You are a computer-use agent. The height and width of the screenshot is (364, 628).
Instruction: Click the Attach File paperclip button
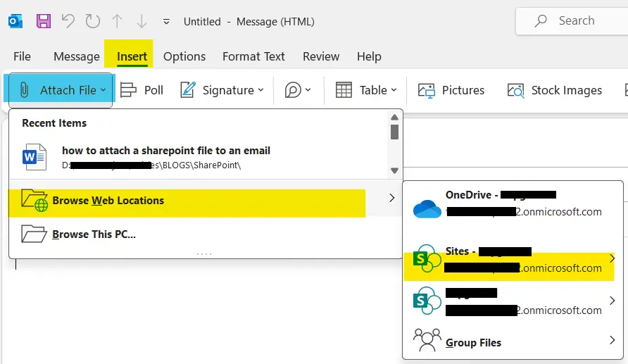[60, 90]
